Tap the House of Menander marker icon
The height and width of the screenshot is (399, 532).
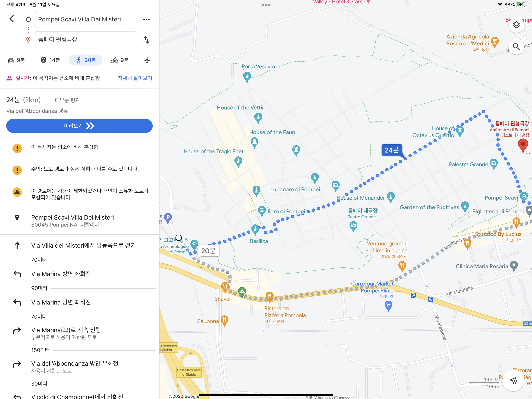[391, 198]
